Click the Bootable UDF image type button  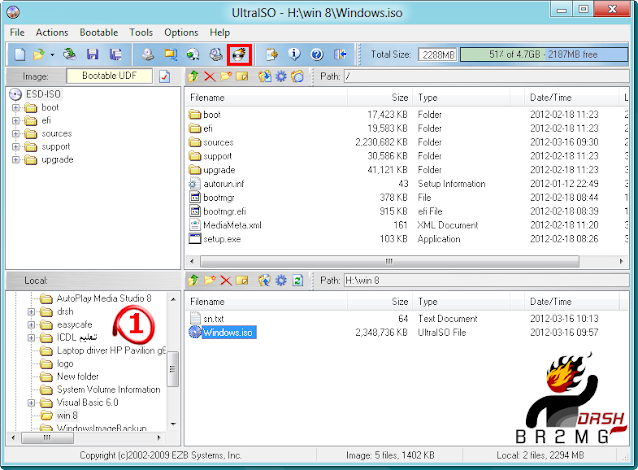click(x=109, y=76)
